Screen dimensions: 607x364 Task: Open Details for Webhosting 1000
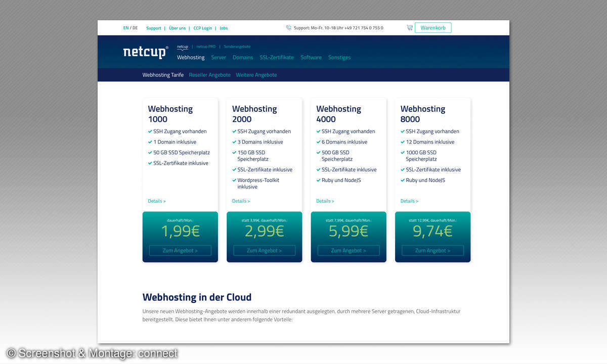[157, 201]
